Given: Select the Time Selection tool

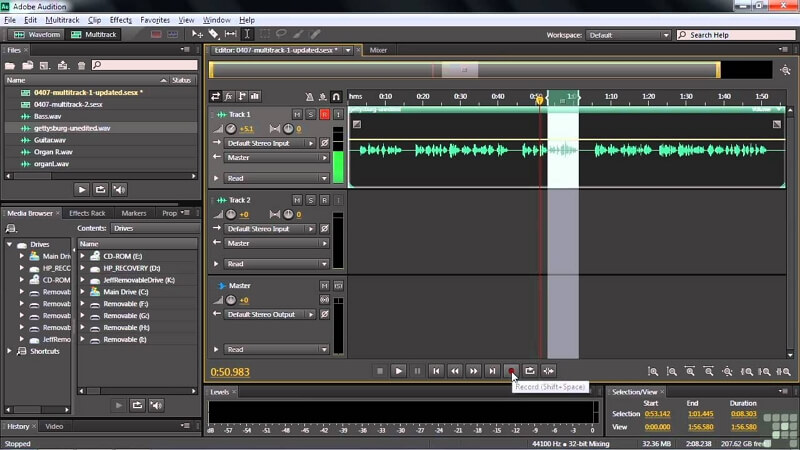Looking at the screenshot, I should 247,34.
